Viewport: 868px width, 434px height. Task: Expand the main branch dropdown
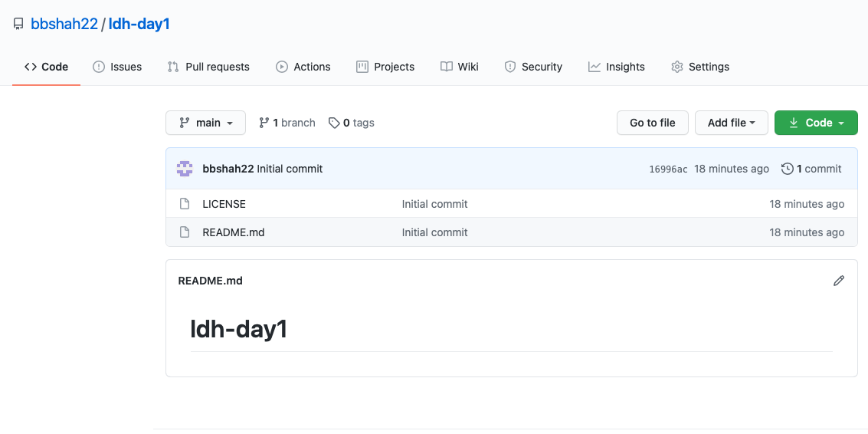click(x=205, y=123)
